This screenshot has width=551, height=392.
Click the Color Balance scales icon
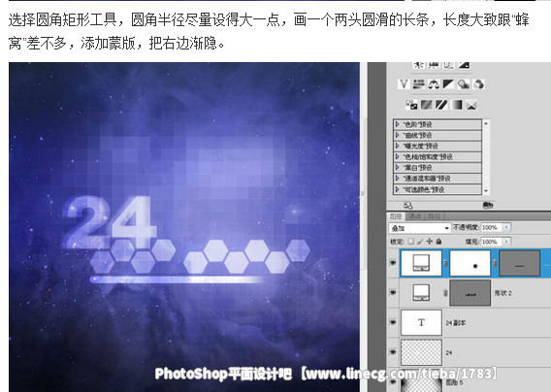coord(434,84)
